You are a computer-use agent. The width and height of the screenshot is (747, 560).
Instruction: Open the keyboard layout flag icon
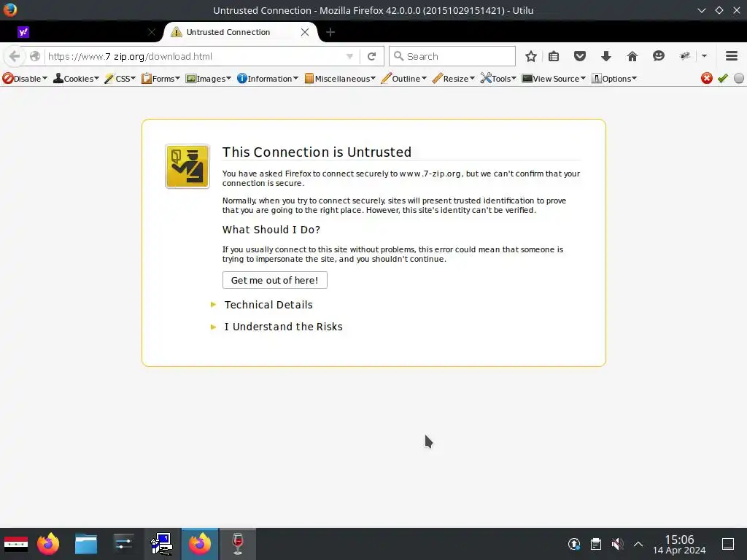click(x=16, y=544)
